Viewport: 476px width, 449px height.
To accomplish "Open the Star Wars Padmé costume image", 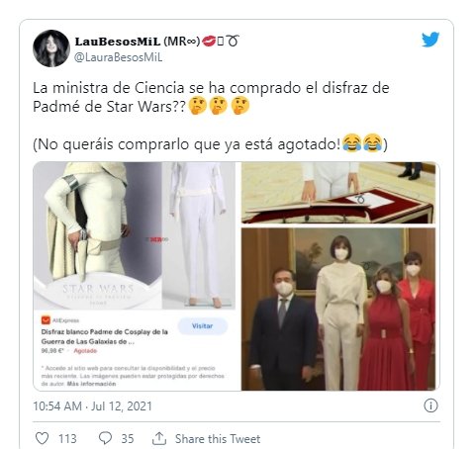I will click(x=98, y=235).
